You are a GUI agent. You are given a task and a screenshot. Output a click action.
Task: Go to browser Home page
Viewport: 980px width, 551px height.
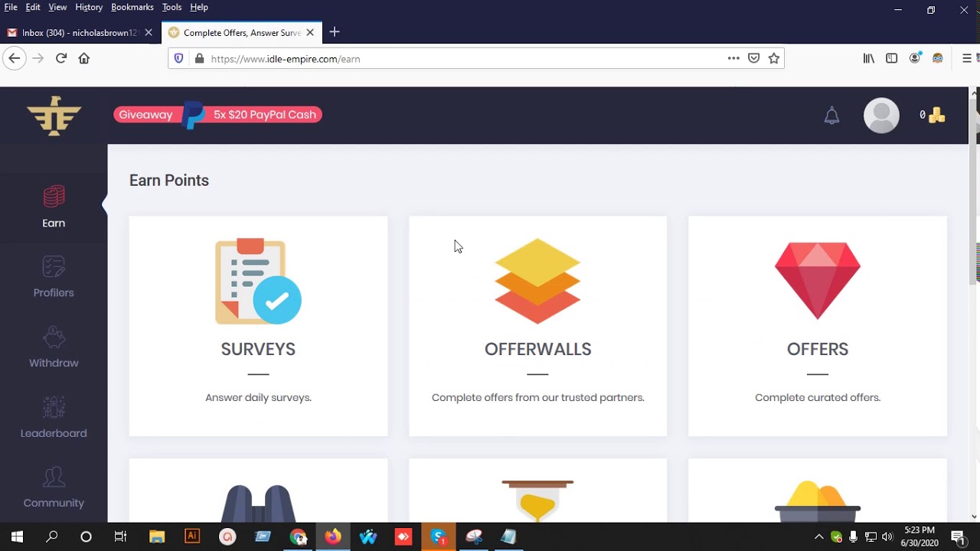pos(84,58)
